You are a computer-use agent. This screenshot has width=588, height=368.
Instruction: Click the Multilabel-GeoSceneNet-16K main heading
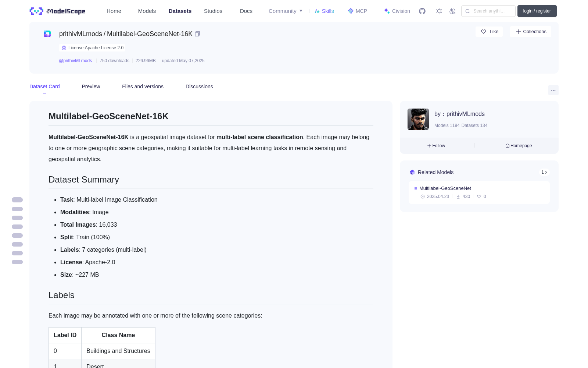(108, 116)
